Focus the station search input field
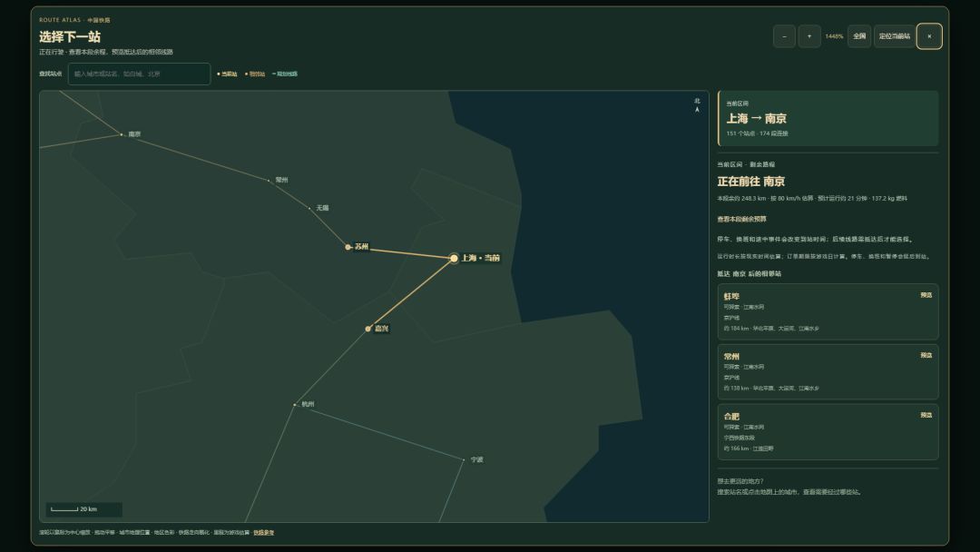This screenshot has height=552, width=980. 139,74
